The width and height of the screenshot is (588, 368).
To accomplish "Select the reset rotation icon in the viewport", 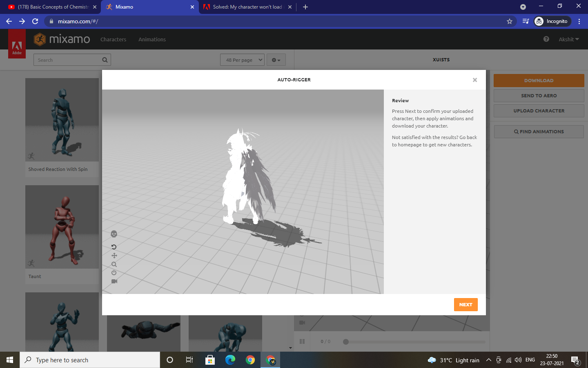I will (x=114, y=247).
